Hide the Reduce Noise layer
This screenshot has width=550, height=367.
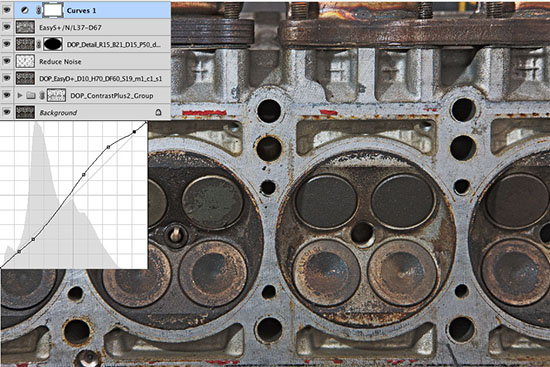(7, 61)
